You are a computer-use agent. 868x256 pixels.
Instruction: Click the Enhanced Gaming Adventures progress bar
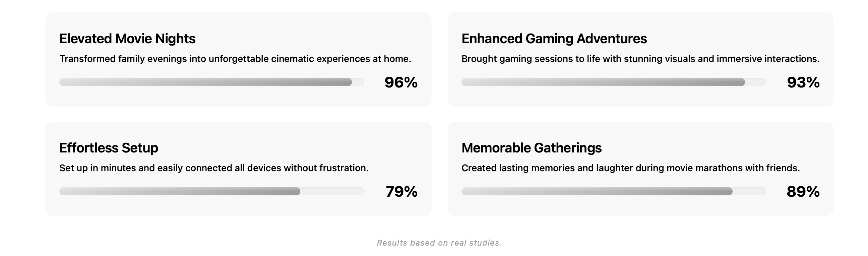613,82
